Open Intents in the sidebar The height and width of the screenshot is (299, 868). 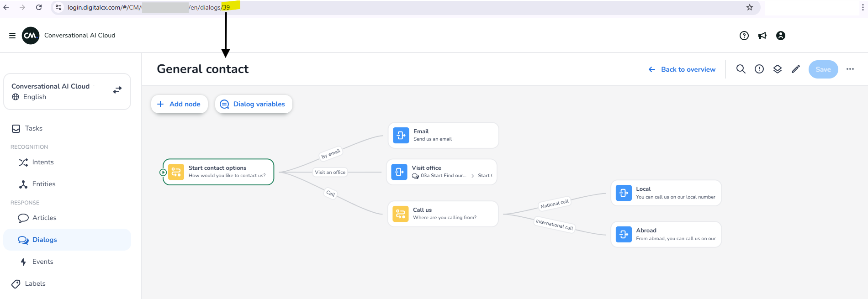42,162
